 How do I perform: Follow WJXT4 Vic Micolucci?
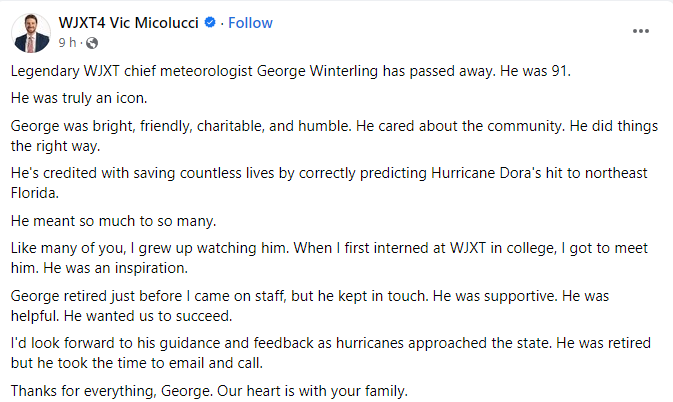point(250,23)
